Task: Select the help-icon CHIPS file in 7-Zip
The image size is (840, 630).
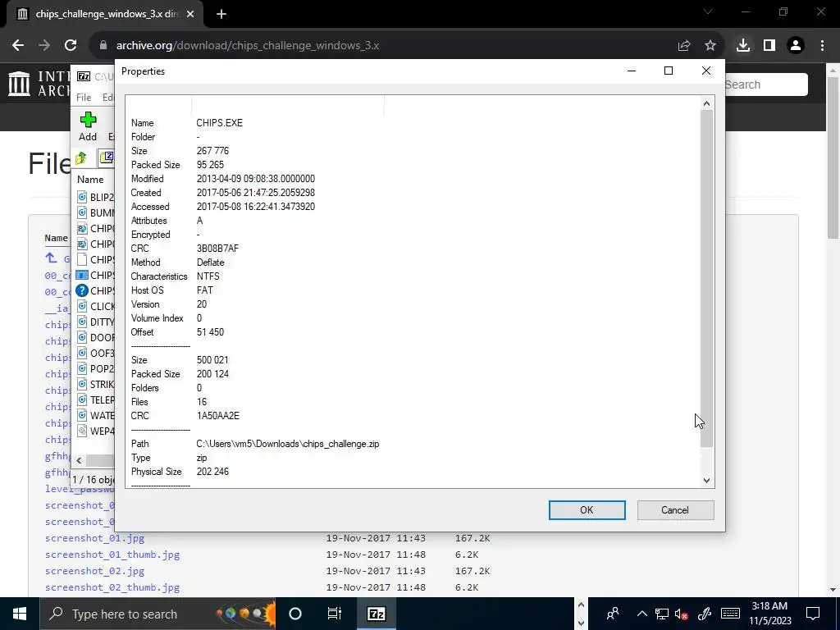Action: tap(81, 290)
